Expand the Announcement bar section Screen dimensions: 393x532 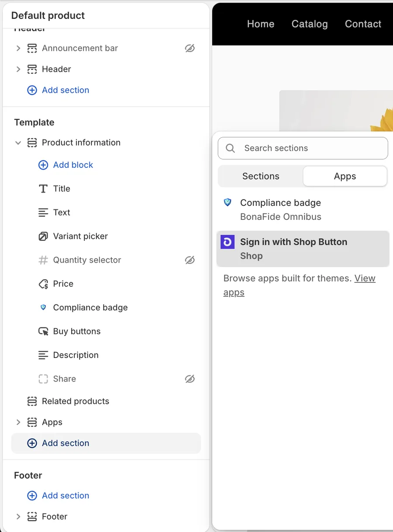click(18, 48)
